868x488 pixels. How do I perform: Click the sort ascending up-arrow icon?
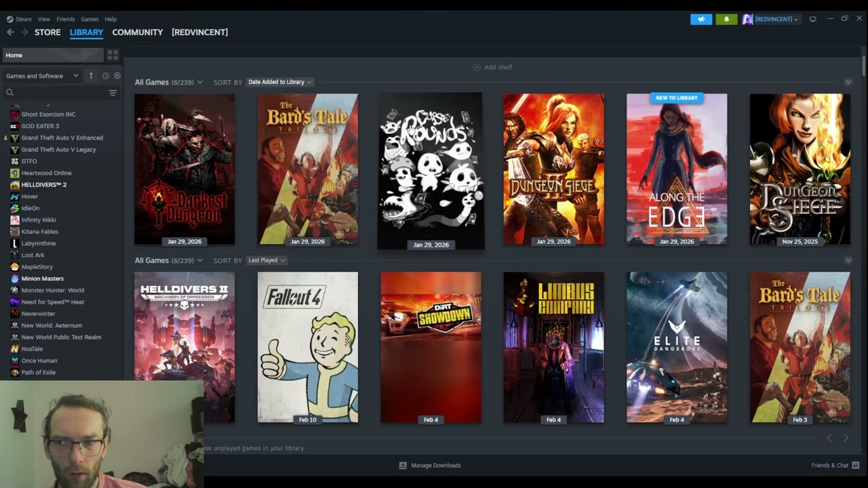(91, 76)
